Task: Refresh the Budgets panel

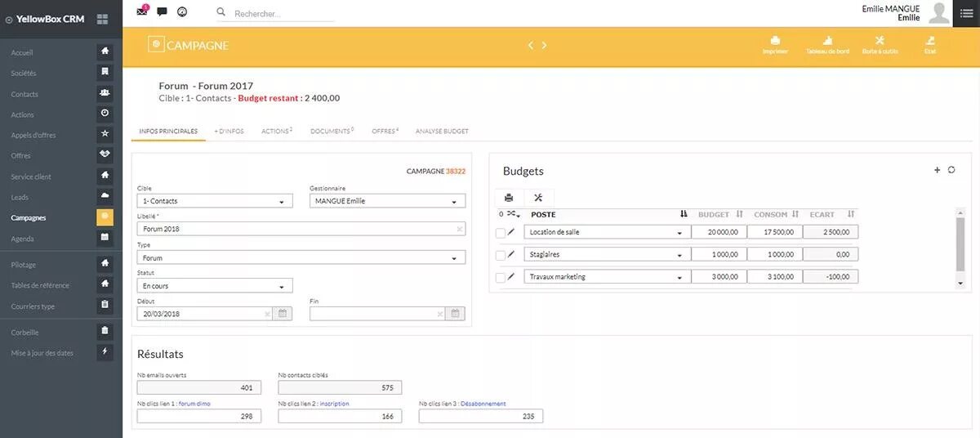Action: [x=951, y=170]
